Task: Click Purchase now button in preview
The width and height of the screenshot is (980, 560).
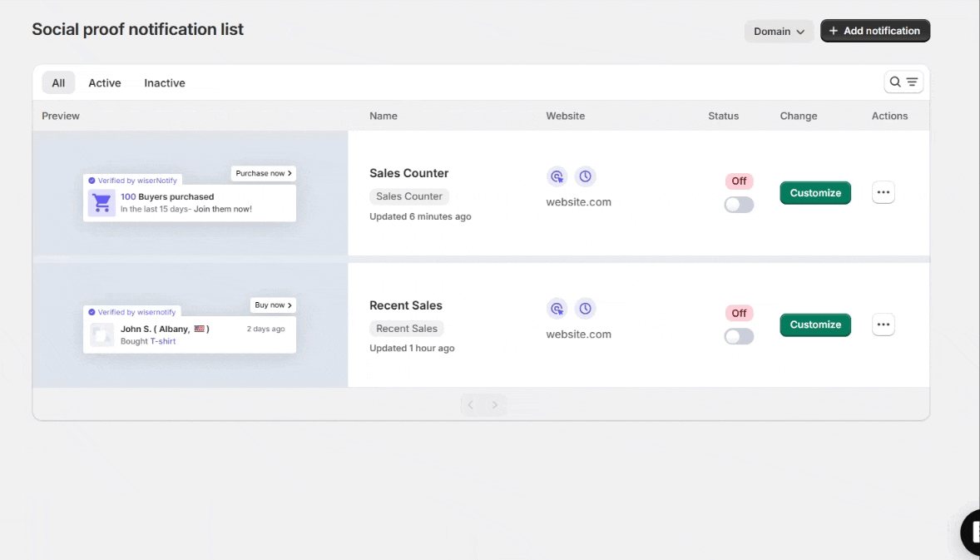Action: point(263,173)
